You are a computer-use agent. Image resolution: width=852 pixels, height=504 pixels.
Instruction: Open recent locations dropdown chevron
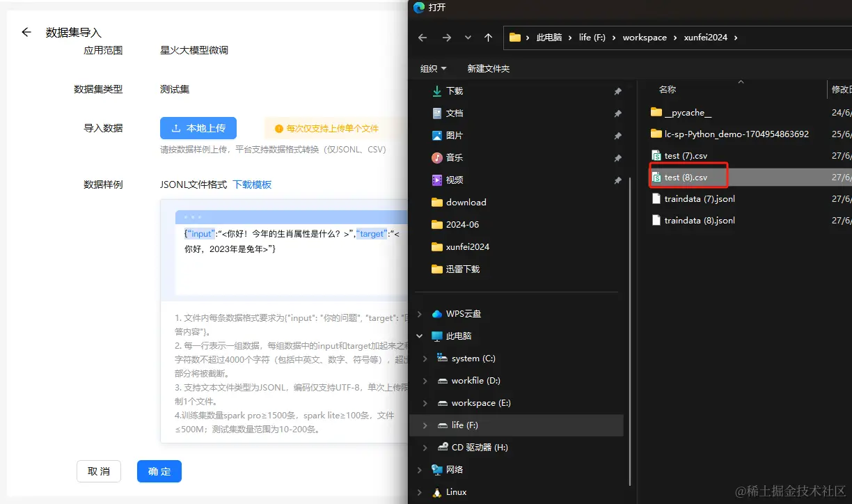coord(468,38)
